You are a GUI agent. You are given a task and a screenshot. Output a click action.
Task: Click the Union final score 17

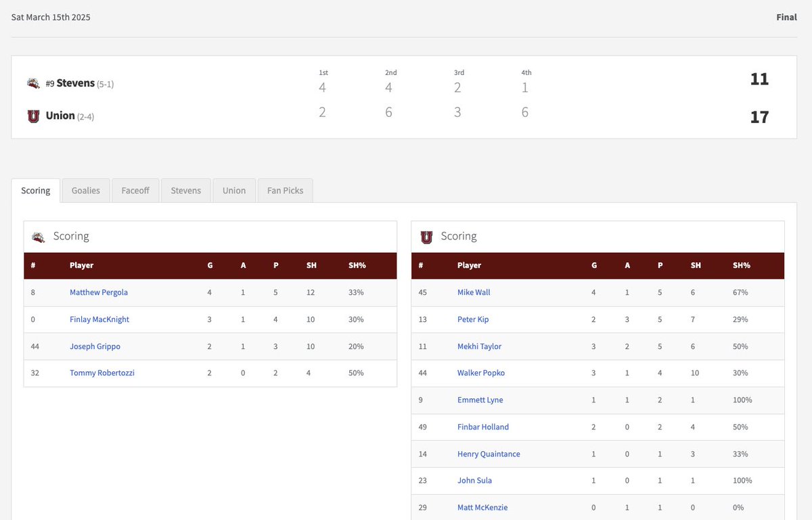click(x=759, y=117)
